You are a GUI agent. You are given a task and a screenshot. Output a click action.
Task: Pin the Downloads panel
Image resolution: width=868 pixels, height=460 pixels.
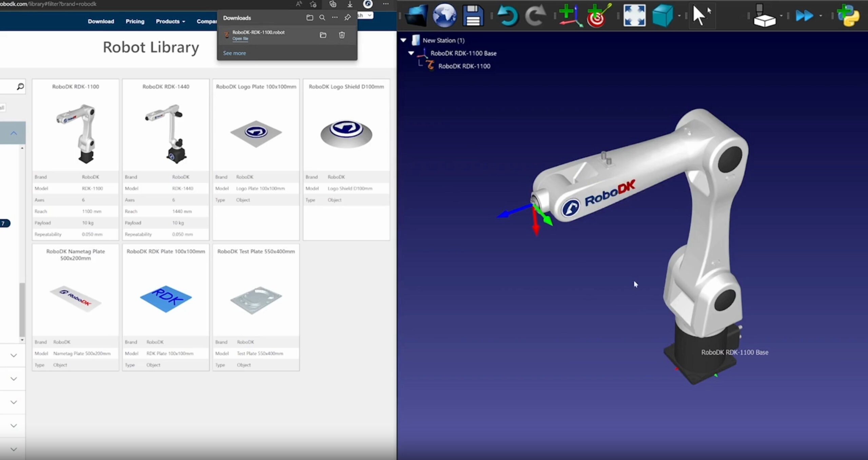[x=348, y=18]
